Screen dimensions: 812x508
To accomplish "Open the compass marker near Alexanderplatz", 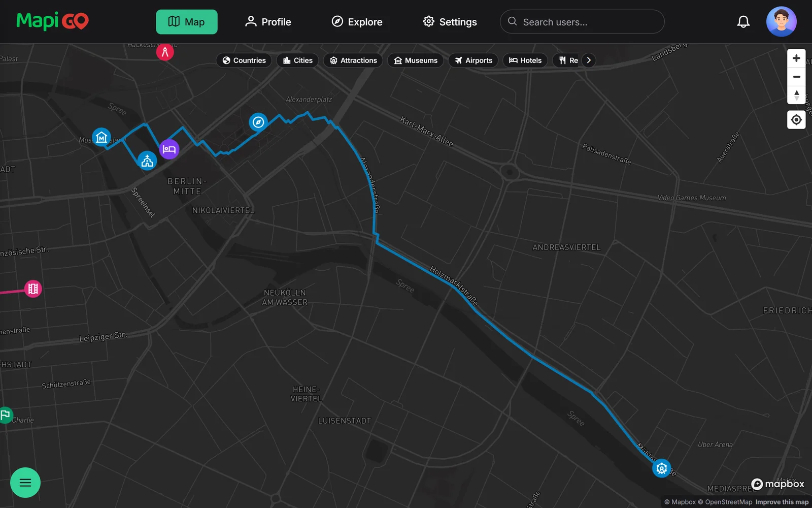I will (258, 122).
